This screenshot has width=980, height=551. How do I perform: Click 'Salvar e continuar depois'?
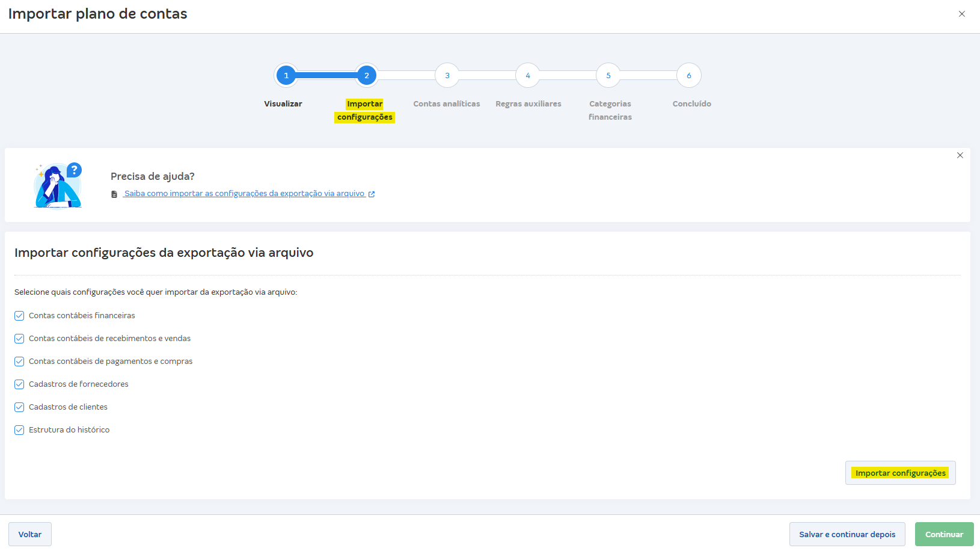tap(847, 534)
